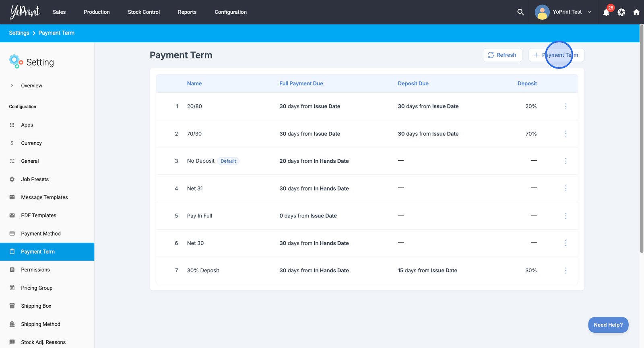Open Payment Method in sidebar

click(x=41, y=234)
